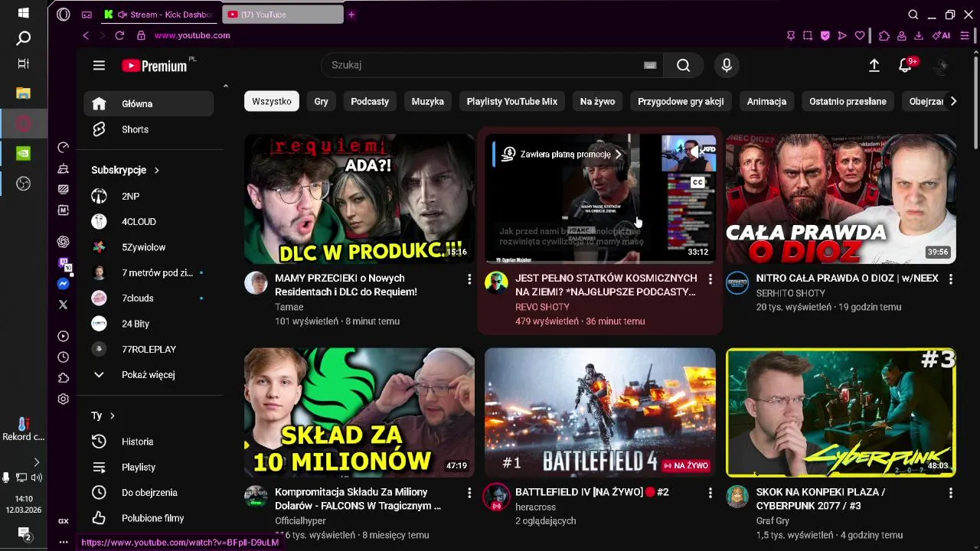
Task: Open the CAŁA PRAWDA O DIOZ thumbnail
Action: coord(841,199)
